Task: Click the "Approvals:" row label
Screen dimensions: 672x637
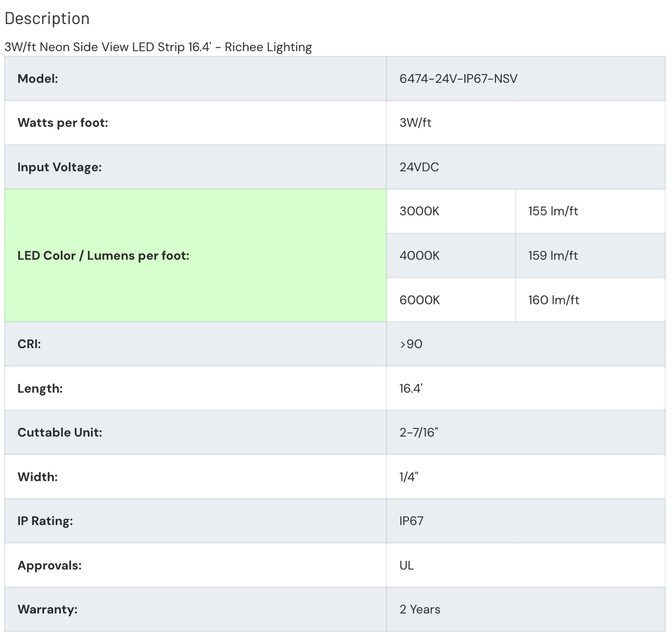Action: pos(49,565)
